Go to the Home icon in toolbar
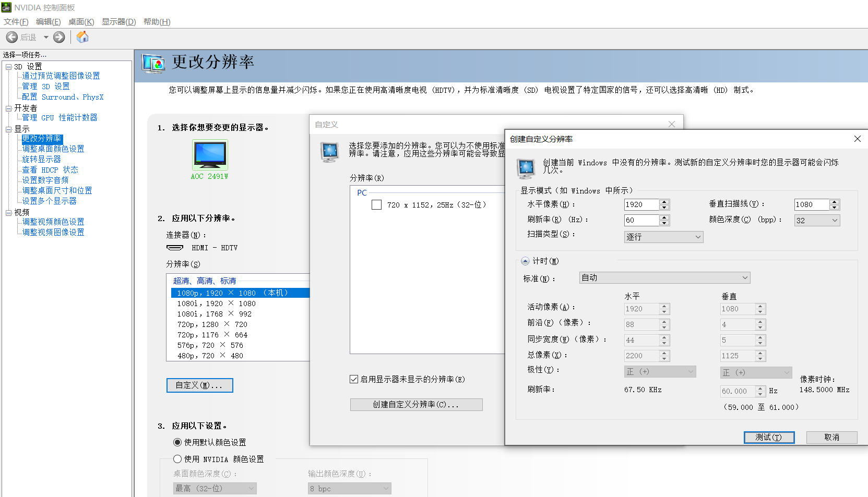 (x=82, y=37)
